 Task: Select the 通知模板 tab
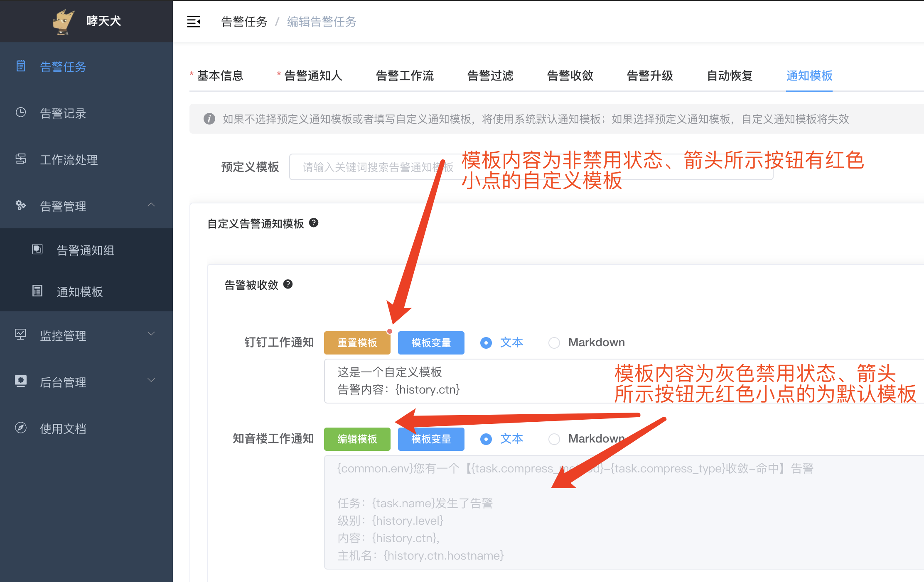point(809,76)
